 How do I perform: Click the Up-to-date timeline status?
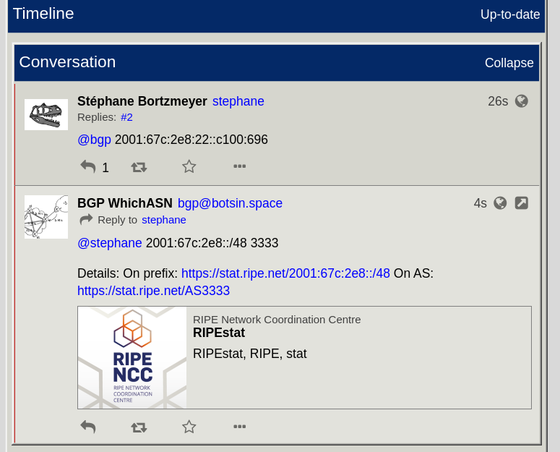510,15
